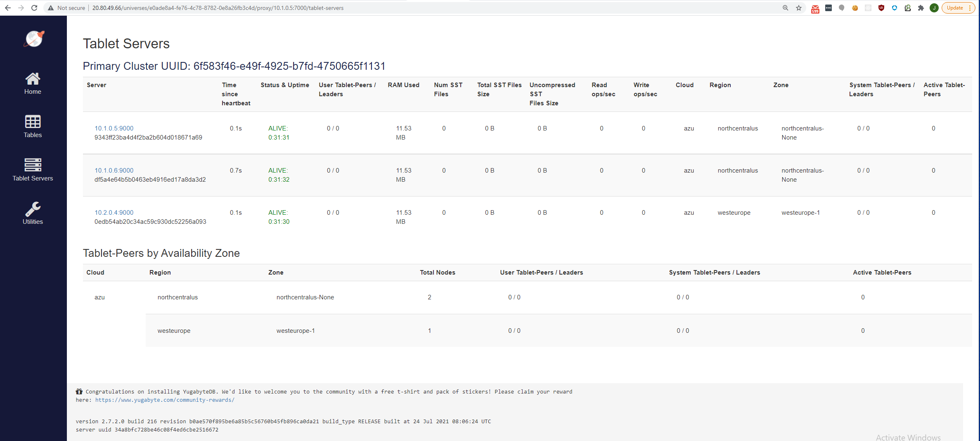Open the uBlock Origin shield extension
Viewport: 980px width, 441px height.
pos(882,7)
